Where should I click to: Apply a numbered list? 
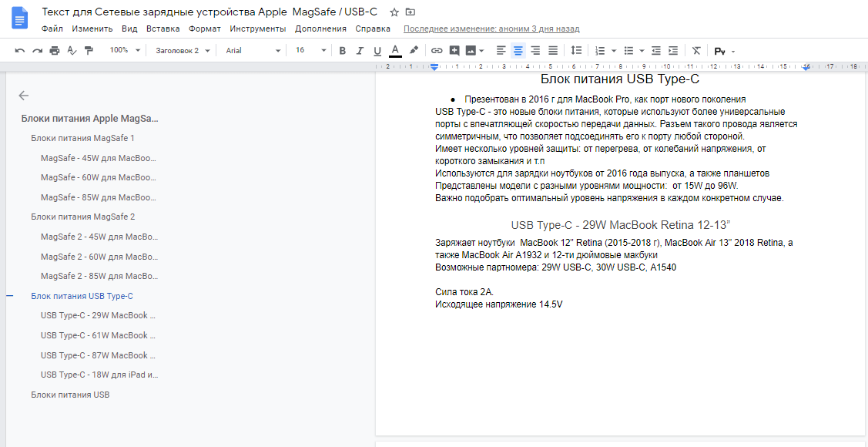[x=600, y=50]
